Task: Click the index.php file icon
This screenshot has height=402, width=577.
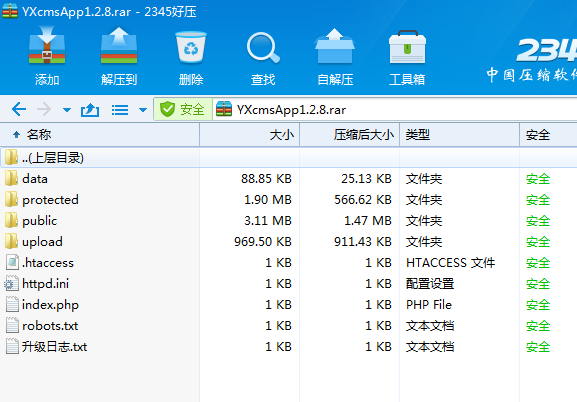Action: [12, 304]
